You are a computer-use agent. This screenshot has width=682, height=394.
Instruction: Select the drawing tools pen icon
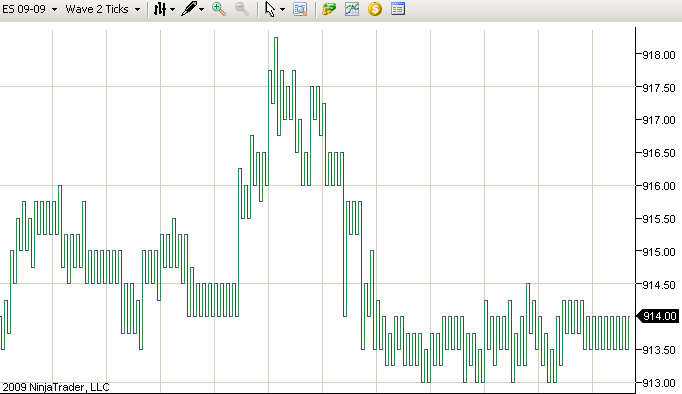point(189,9)
